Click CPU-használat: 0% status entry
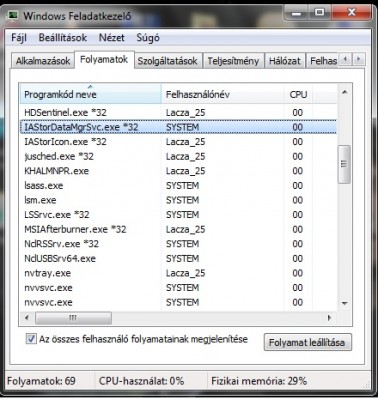 tap(141, 381)
